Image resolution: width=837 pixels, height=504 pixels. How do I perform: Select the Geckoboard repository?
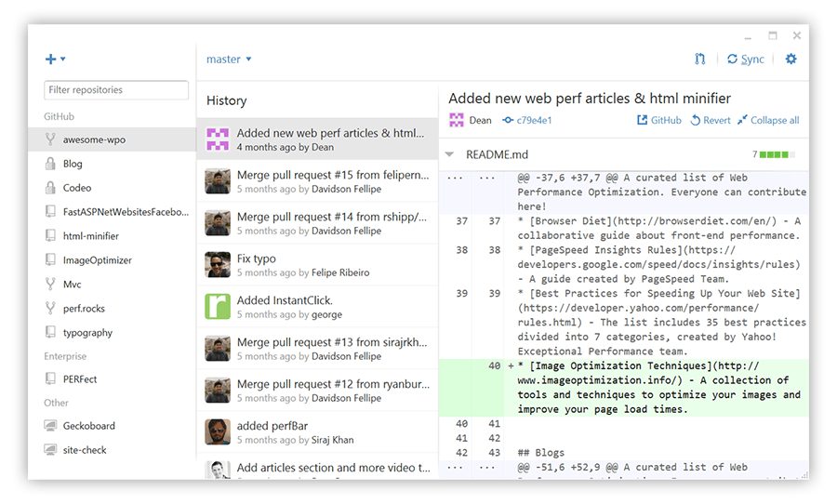(113, 426)
